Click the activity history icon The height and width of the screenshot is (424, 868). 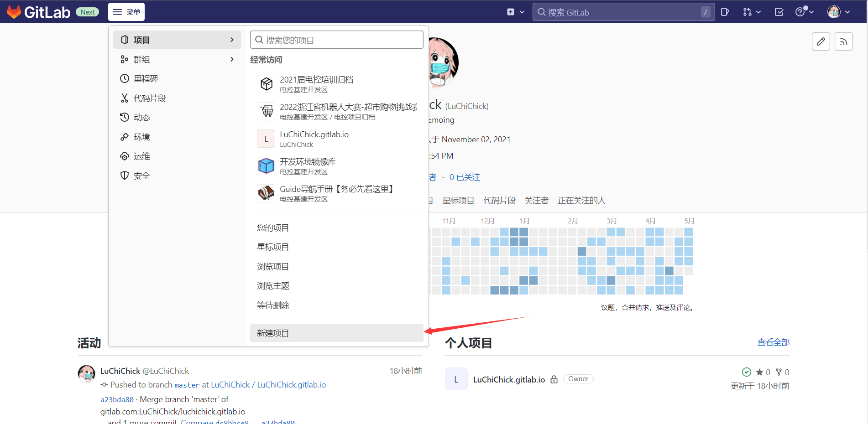[x=124, y=117]
